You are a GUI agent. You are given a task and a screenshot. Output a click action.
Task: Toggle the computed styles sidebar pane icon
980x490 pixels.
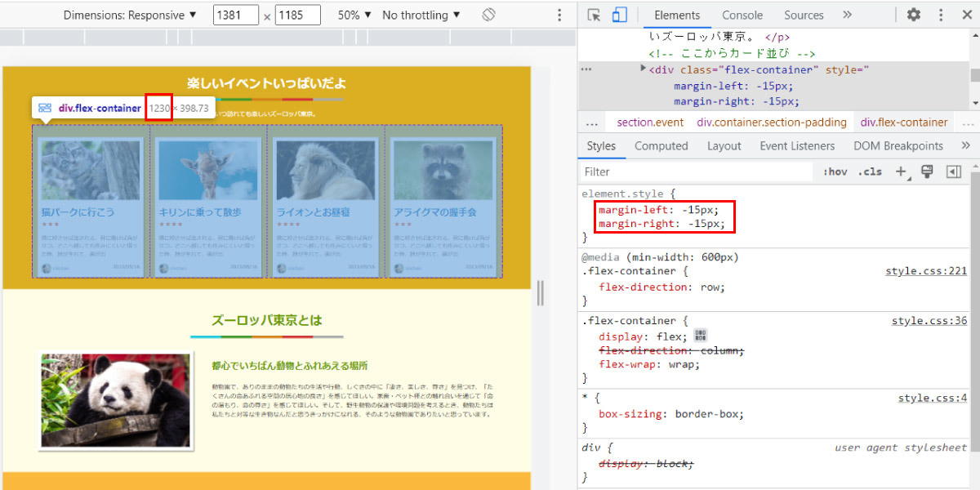coord(953,171)
